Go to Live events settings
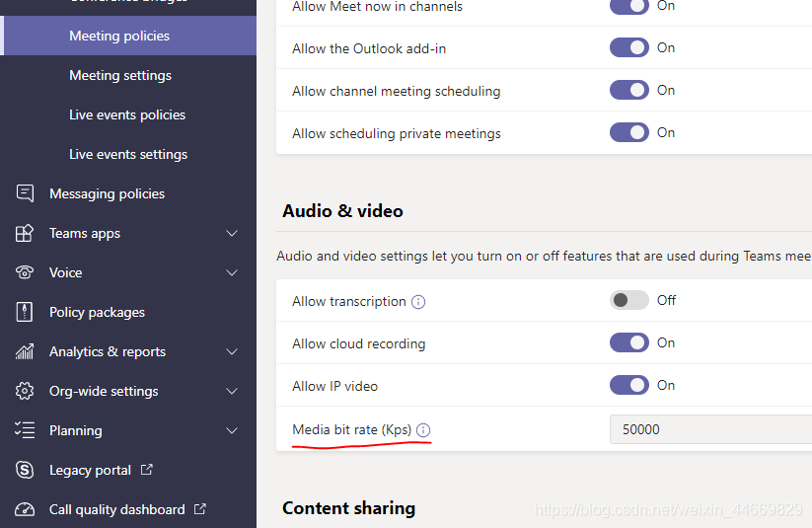The image size is (812, 528). (128, 154)
